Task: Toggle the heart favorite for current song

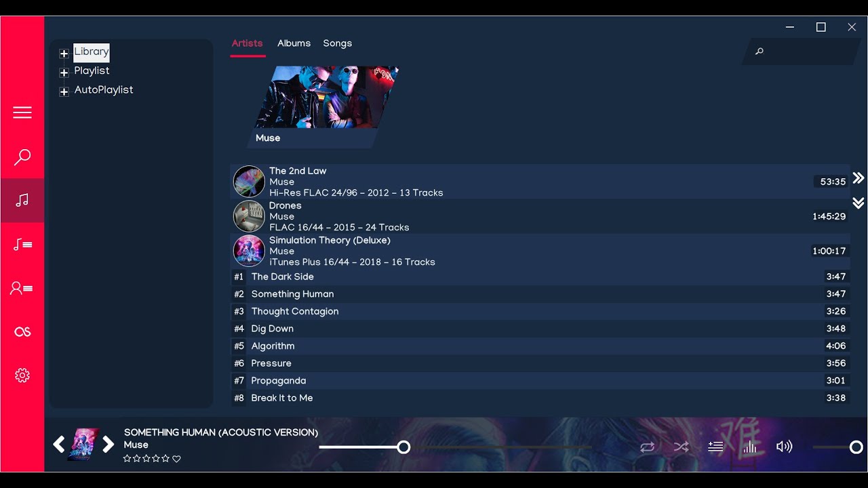Action: 176,459
